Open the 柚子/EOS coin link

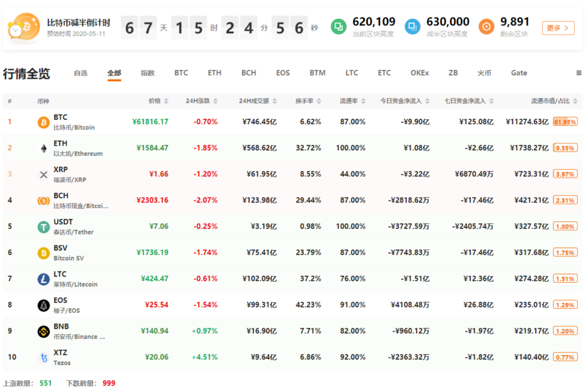coord(67,311)
